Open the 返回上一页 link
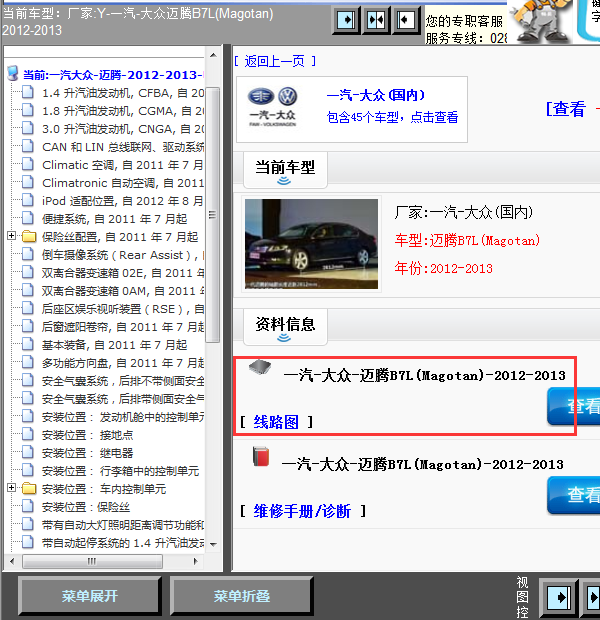 coord(274,61)
